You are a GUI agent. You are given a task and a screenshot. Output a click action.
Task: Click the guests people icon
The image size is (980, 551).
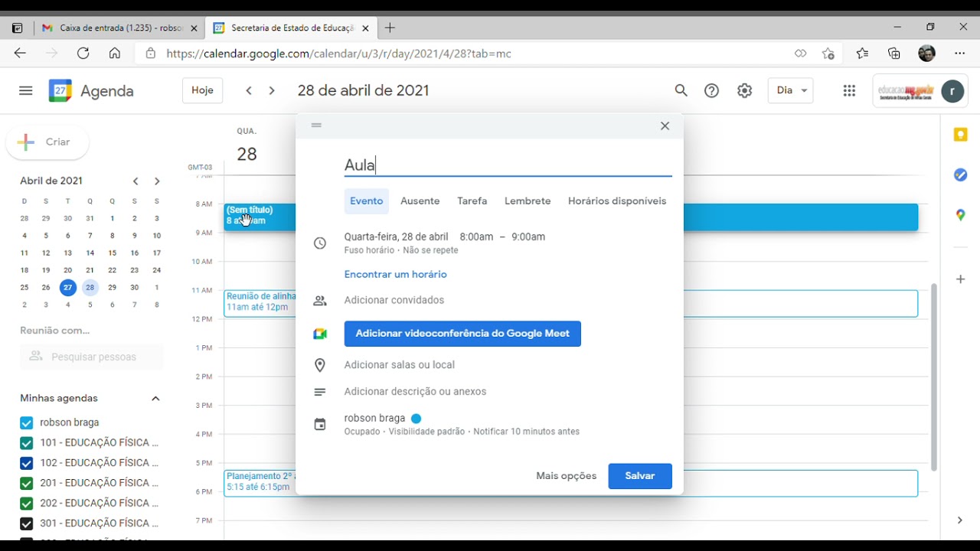(320, 301)
